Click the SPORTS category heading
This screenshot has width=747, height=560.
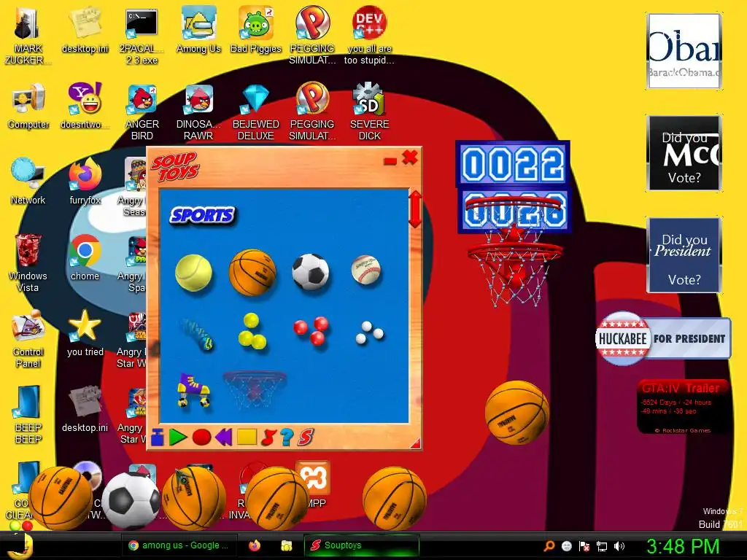click(x=203, y=215)
